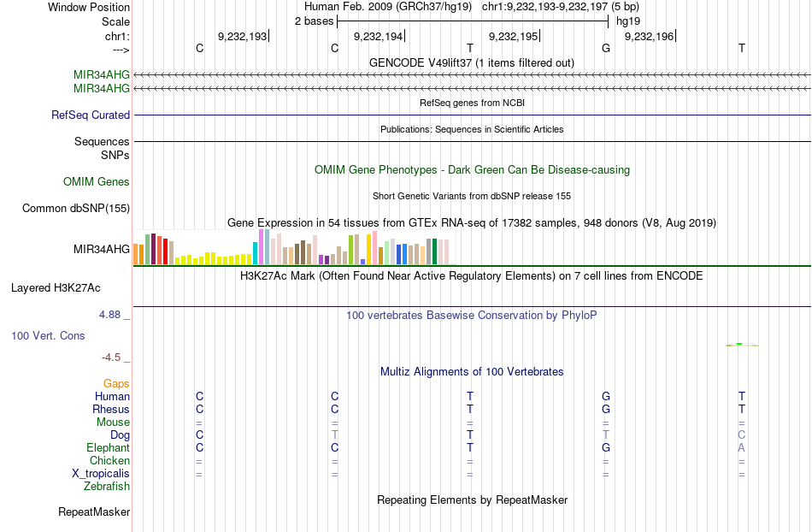The image size is (812, 532).
Task: Select the Rhesus species label
Action: [x=111, y=409]
